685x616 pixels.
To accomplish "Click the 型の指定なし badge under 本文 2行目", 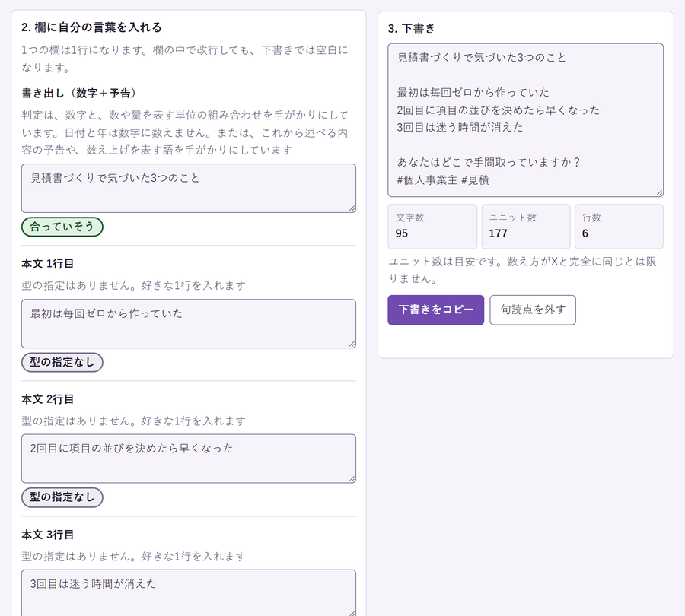I will [62, 497].
